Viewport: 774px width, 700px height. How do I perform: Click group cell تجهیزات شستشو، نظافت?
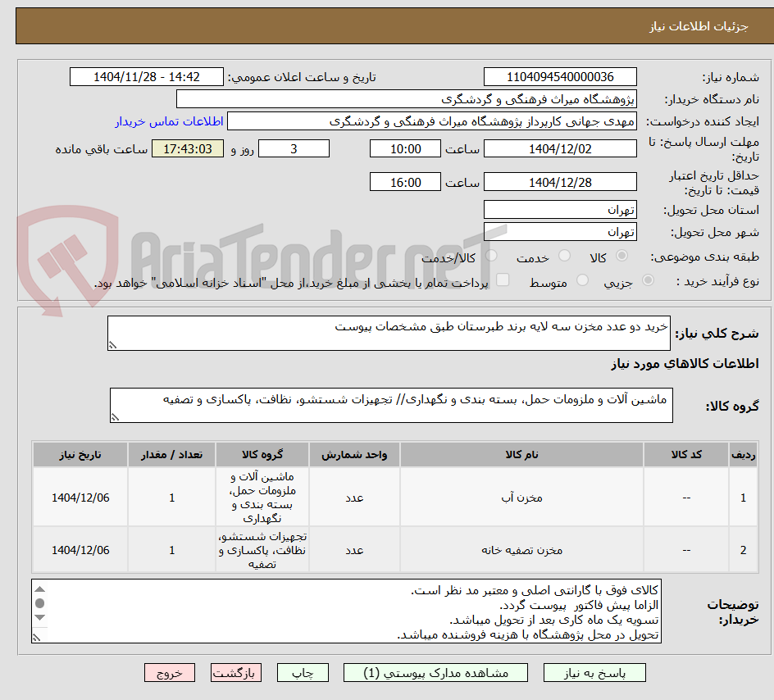pyautogui.click(x=262, y=550)
